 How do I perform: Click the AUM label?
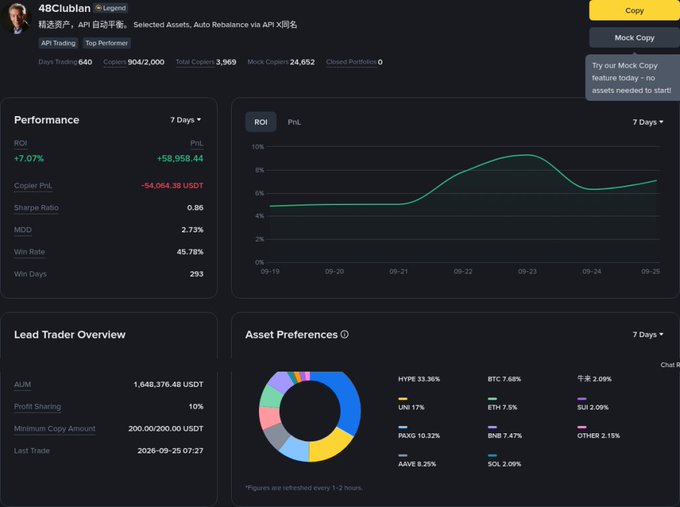tap(22, 384)
